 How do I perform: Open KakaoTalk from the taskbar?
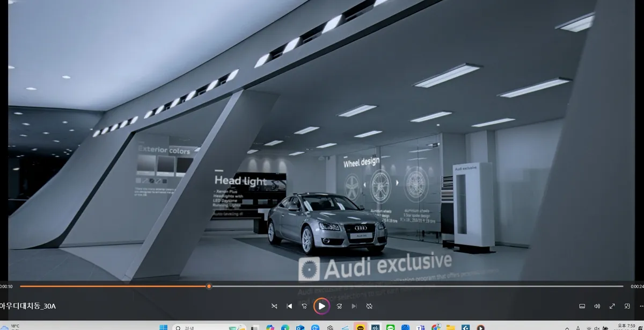[x=360, y=326]
